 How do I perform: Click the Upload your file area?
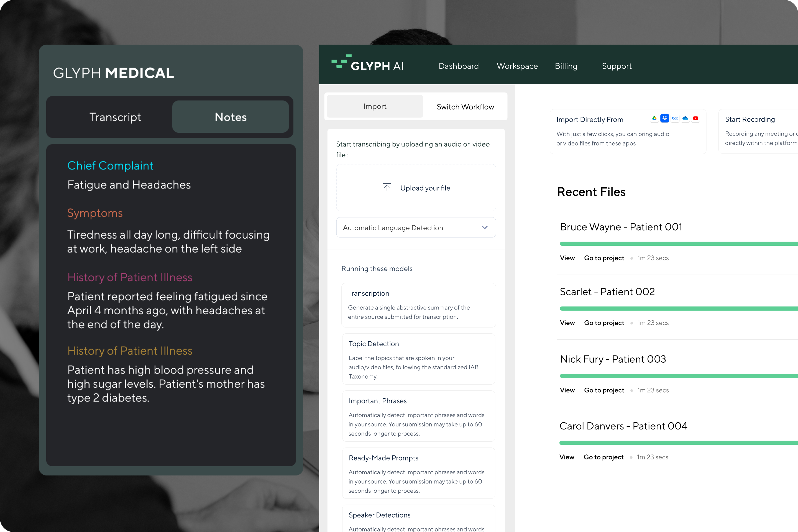tap(416, 188)
